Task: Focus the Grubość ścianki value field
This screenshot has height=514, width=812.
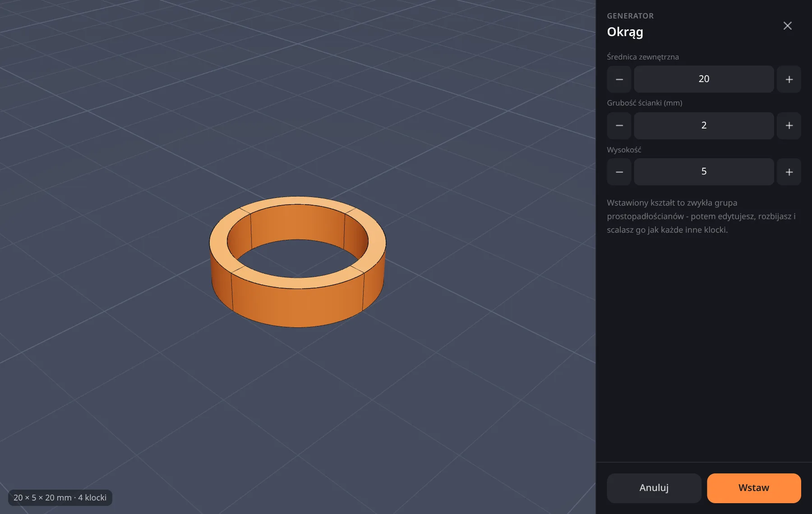Action: (704, 126)
